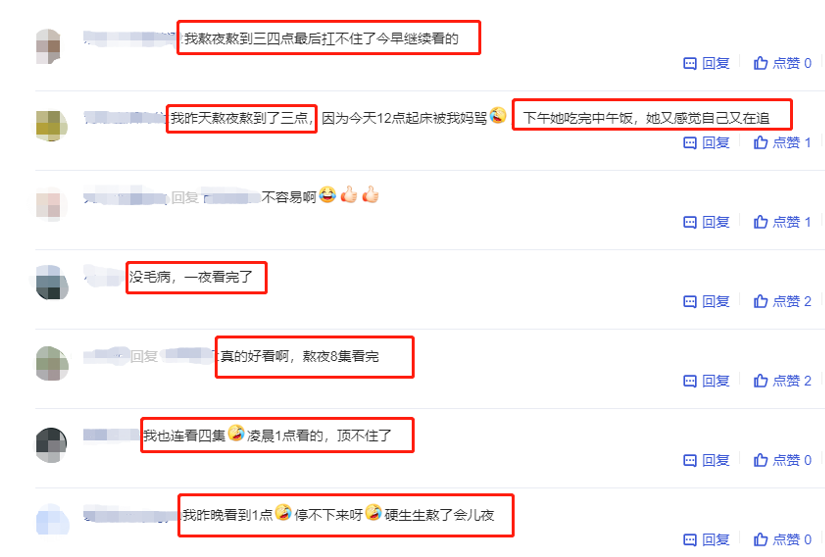Viewport: 825px width, 557px height.
Task: Click reply icon on the 被我妈骂 comment
Action: pos(689,143)
